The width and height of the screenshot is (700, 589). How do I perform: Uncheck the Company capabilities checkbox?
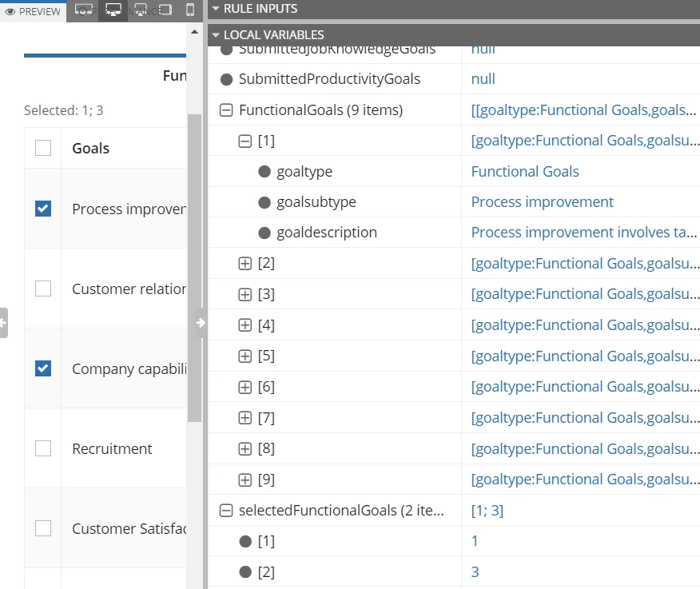pyautogui.click(x=43, y=368)
